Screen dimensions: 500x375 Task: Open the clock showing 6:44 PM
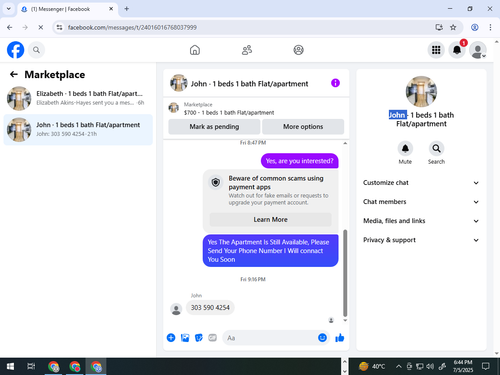click(x=463, y=366)
